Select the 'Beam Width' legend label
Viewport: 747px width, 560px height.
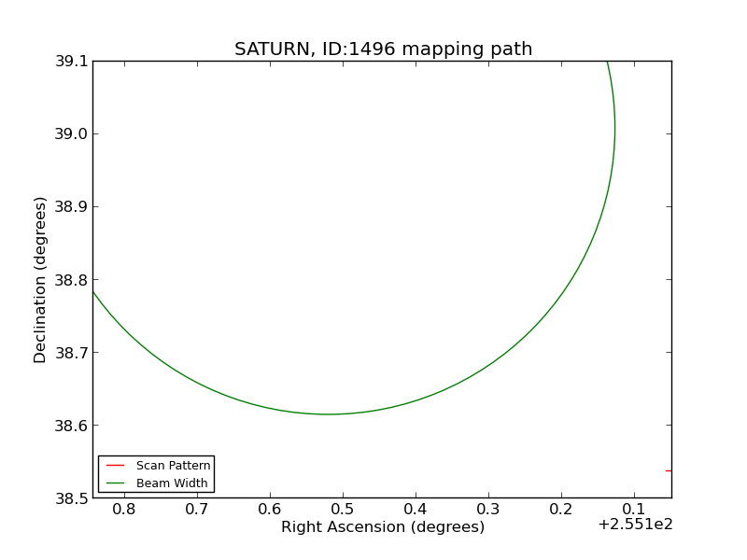172,483
